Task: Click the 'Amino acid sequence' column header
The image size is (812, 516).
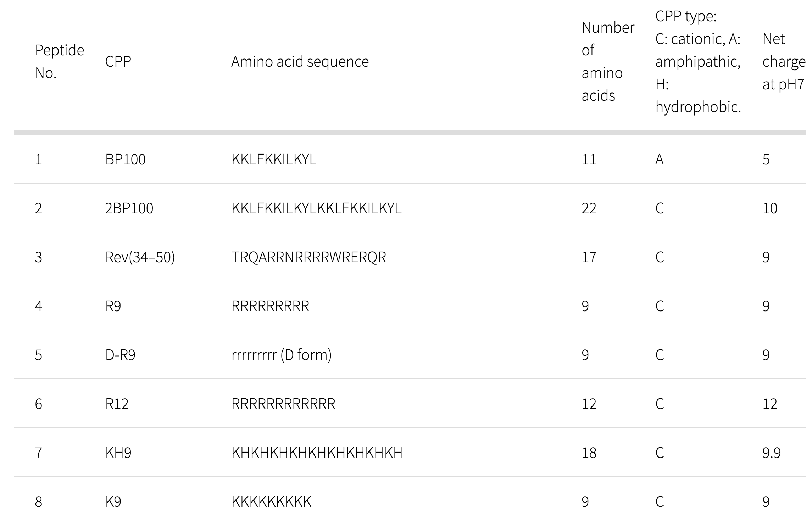Action: [300, 62]
